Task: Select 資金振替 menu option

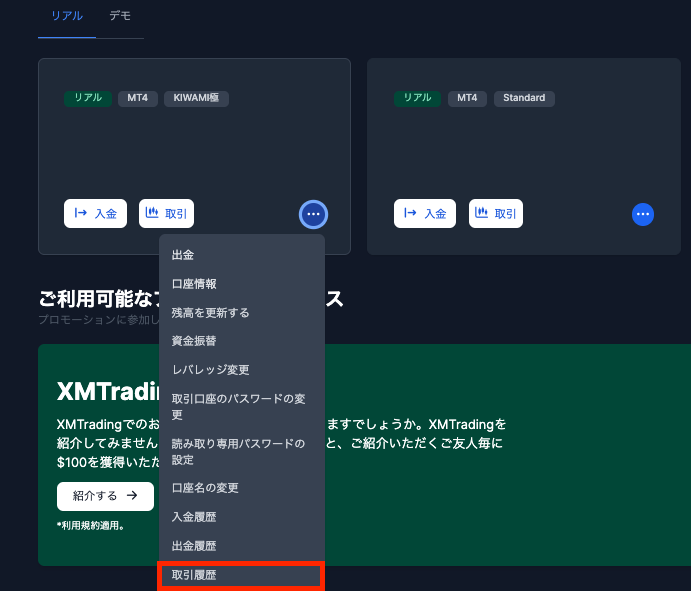Action: (194, 341)
